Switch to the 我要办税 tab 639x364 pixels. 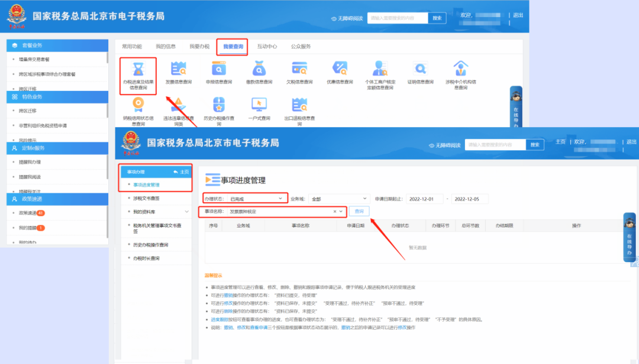tap(199, 47)
